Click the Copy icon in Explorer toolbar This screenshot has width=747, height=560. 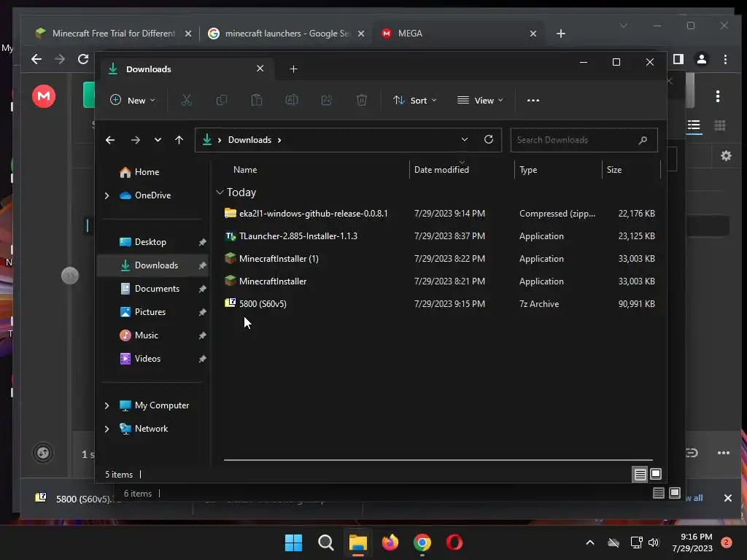tap(222, 100)
